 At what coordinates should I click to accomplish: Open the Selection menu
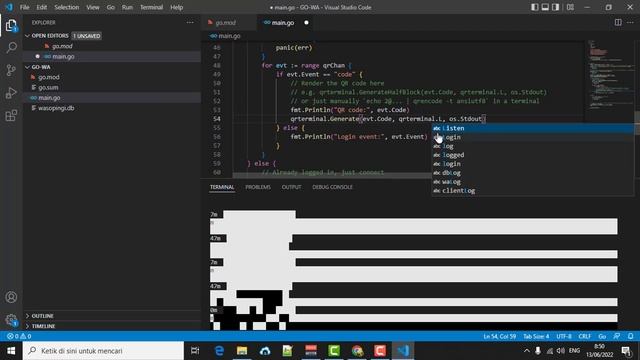[x=67, y=7]
